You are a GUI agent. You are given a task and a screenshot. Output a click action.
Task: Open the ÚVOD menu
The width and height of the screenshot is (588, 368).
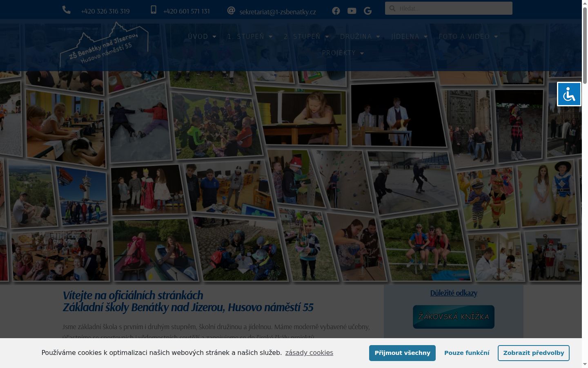pos(198,36)
